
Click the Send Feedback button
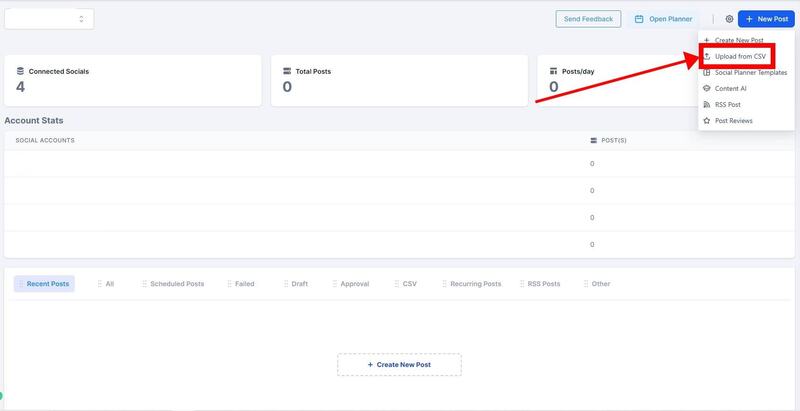(x=588, y=19)
